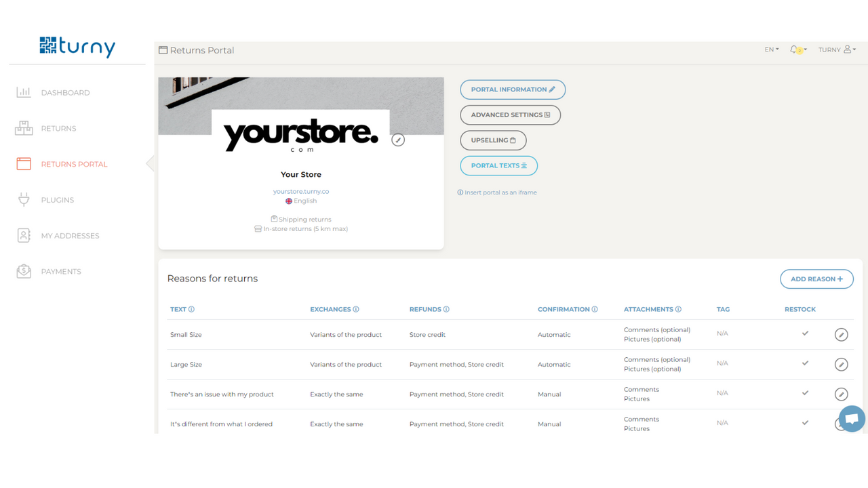Expand the TURNY account dropdown

click(x=837, y=49)
